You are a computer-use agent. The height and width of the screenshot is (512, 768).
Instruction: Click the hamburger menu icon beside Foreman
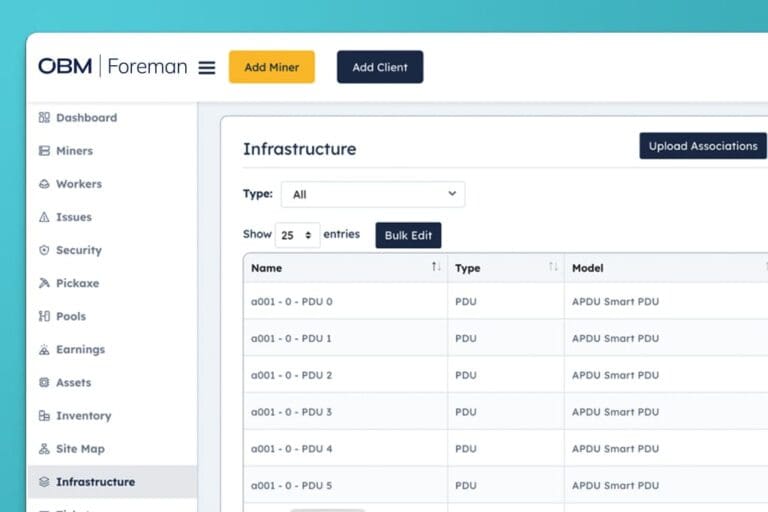click(207, 68)
